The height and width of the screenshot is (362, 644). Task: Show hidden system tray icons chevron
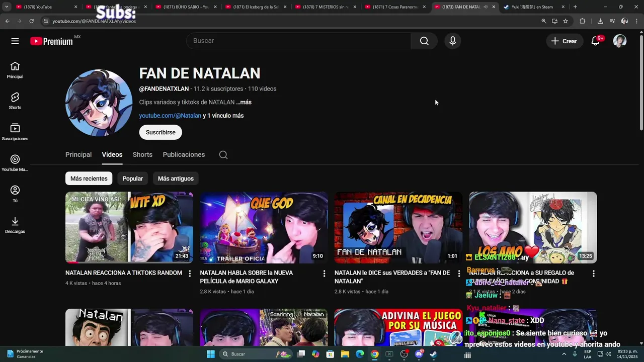(563, 354)
